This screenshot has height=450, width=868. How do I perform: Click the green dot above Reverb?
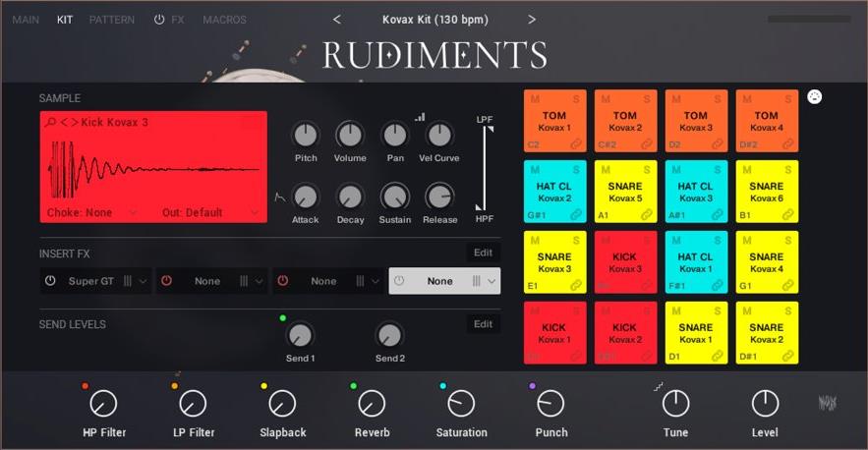tap(353, 386)
